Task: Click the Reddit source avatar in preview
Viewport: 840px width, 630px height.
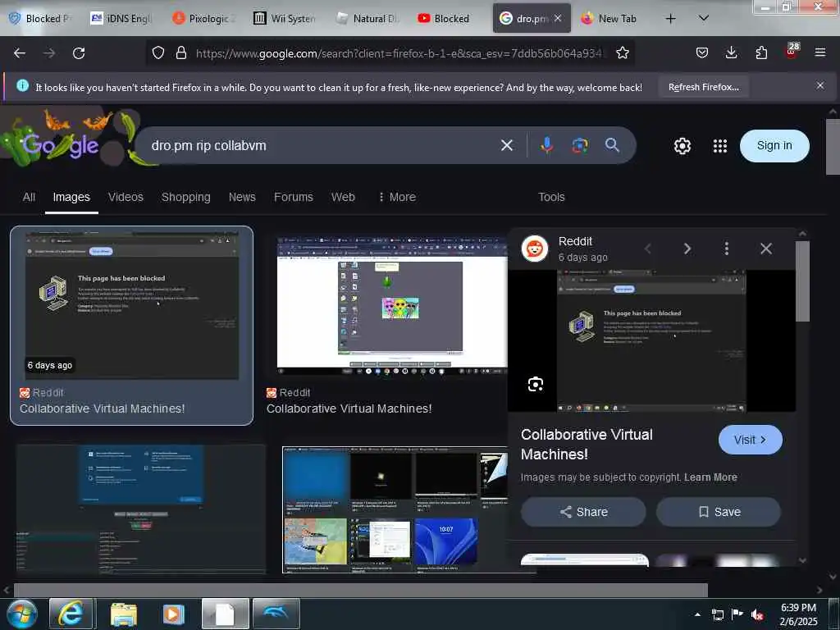Action: click(535, 249)
